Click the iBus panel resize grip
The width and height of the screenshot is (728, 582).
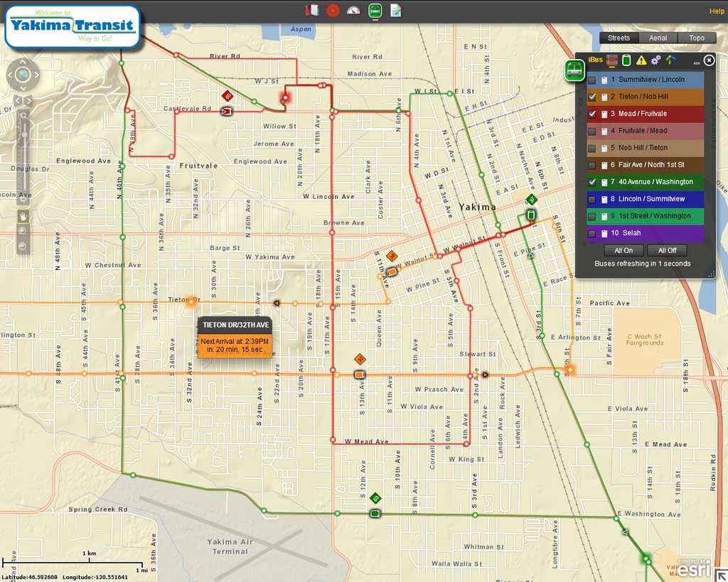pos(711,274)
